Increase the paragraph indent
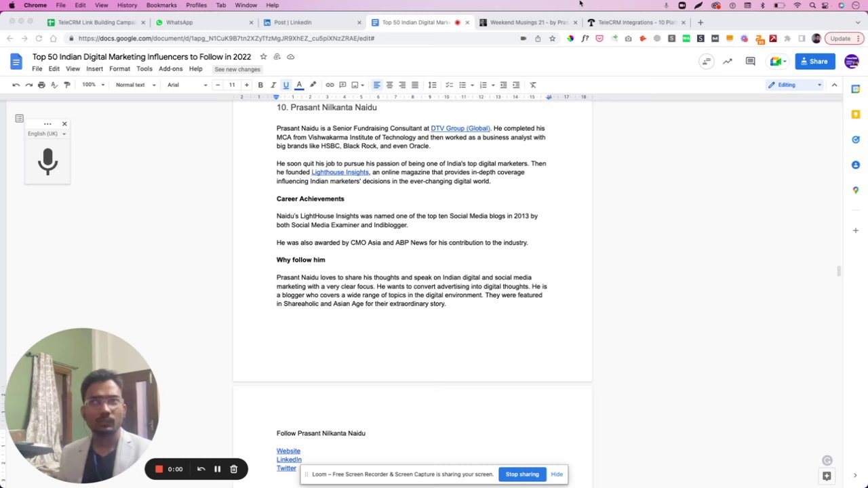The image size is (868, 488). coord(516,85)
